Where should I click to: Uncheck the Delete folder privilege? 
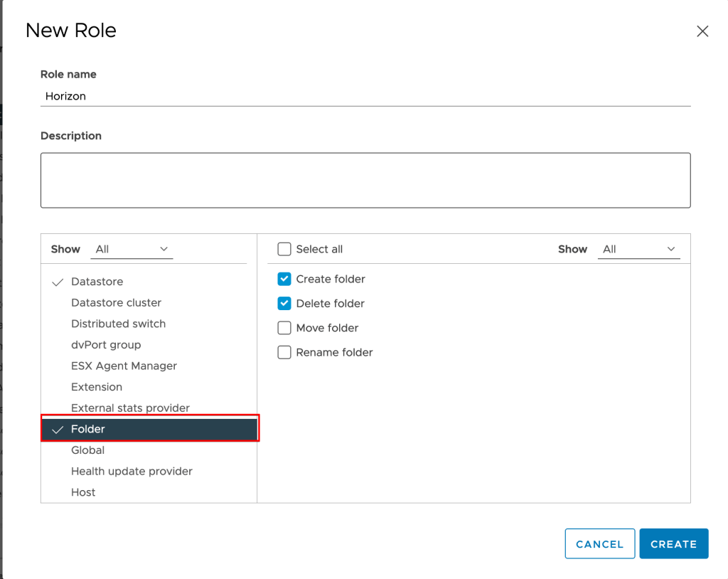(x=284, y=304)
